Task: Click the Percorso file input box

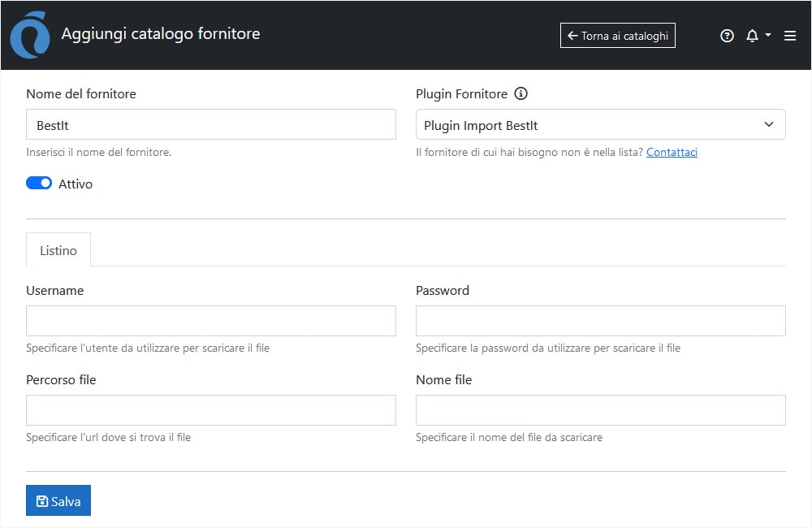Action: click(x=210, y=410)
